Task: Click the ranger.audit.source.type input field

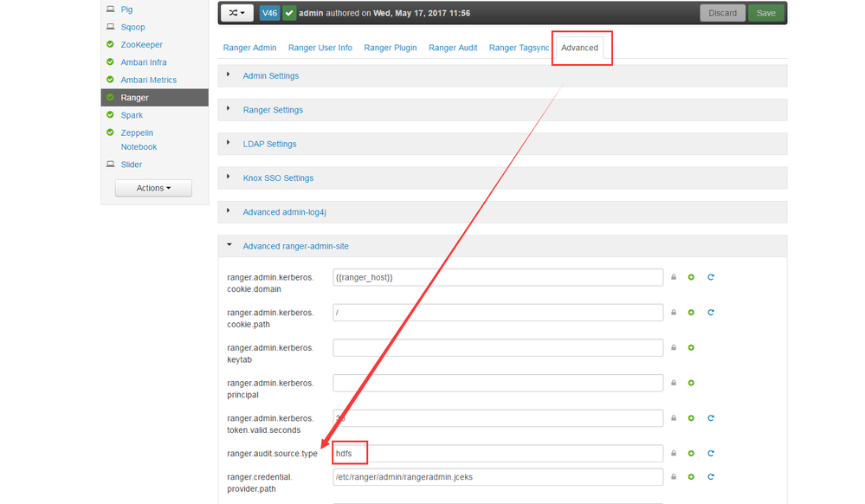Action: [x=498, y=453]
